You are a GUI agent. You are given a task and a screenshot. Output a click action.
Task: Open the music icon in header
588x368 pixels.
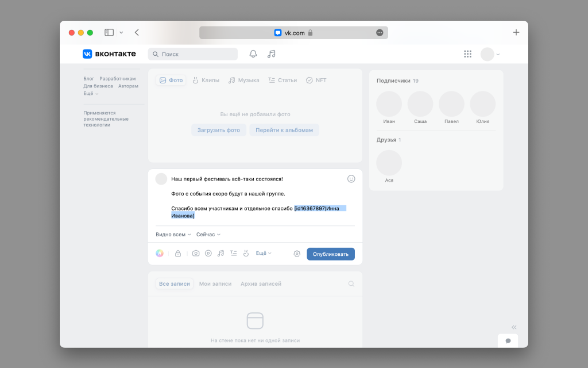click(x=272, y=54)
